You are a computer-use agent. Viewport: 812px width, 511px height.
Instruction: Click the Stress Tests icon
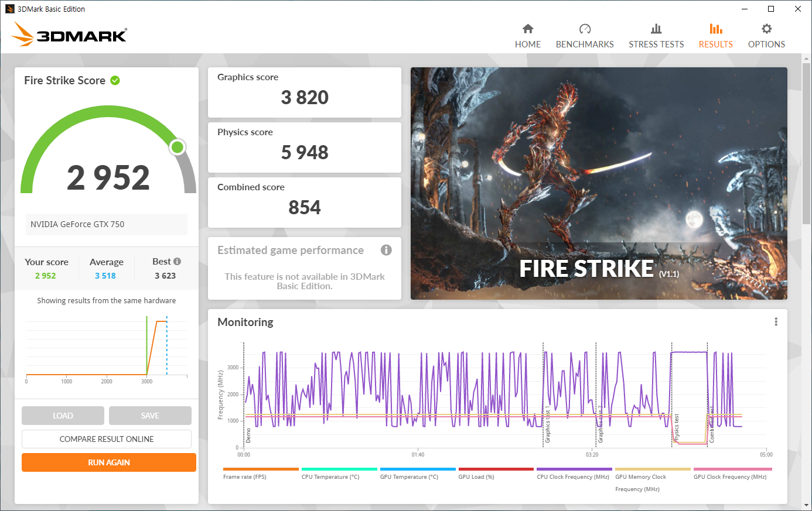pos(656,29)
